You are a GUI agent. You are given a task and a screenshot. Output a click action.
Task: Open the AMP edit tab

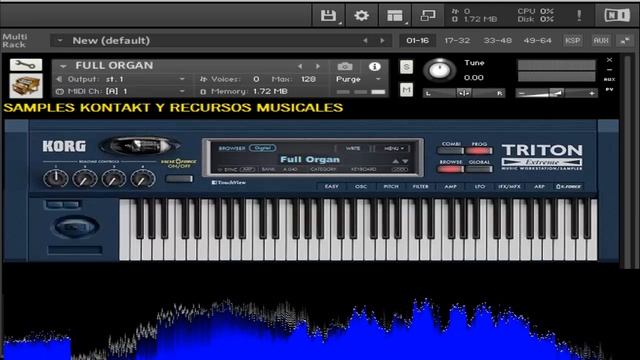point(450,187)
